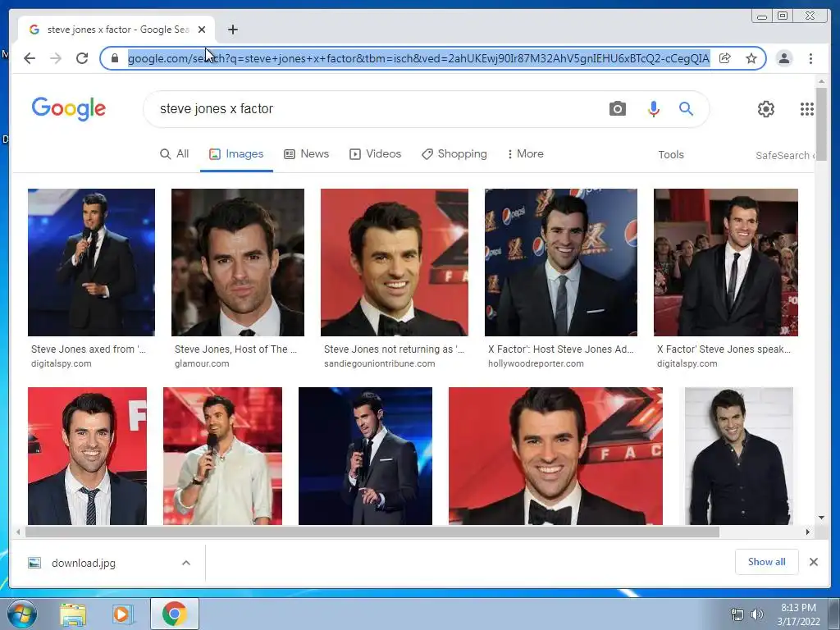Click the glamour.com source text
The height and width of the screenshot is (630, 840).
pyautogui.click(x=202, y=363)
